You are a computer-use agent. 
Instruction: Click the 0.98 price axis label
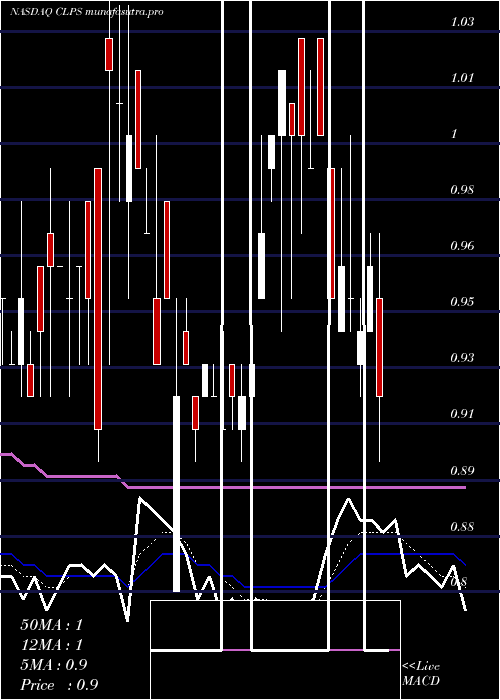click(462, 190)
